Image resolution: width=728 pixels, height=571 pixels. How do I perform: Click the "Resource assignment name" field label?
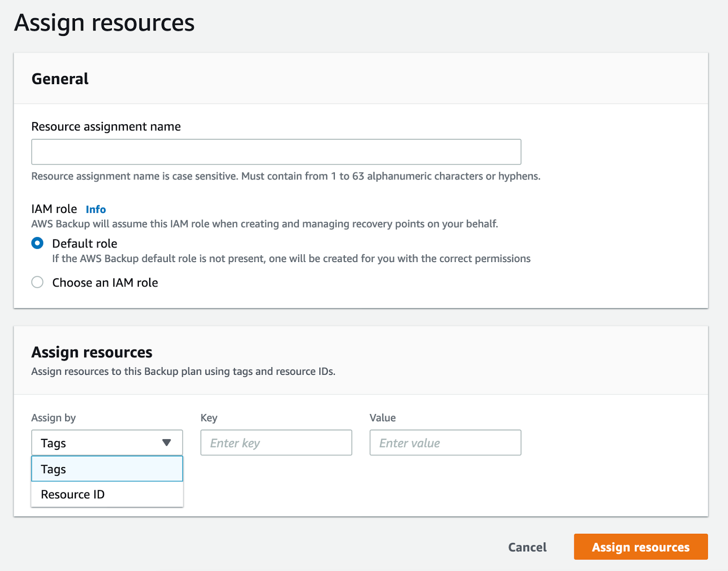pos(106,126)
